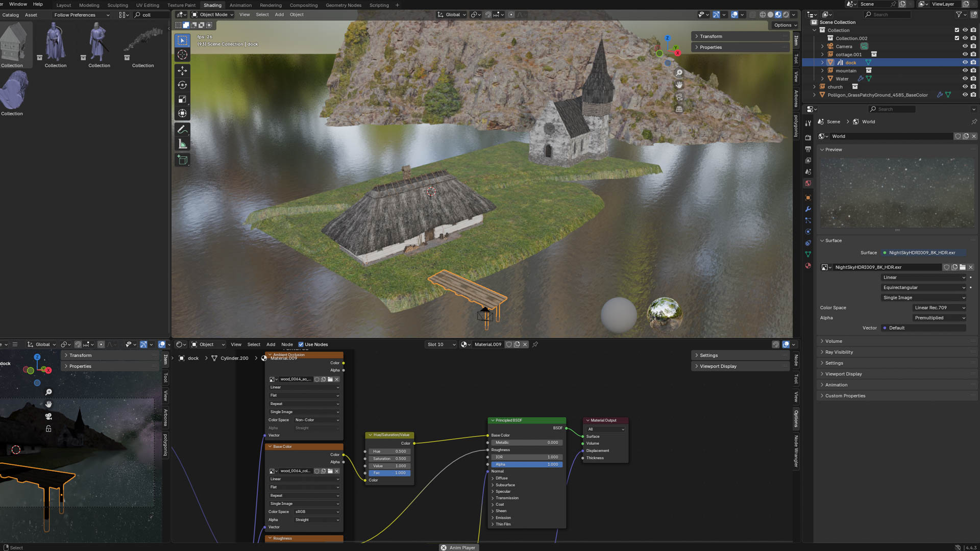Open the World properties tab icon

808,183
